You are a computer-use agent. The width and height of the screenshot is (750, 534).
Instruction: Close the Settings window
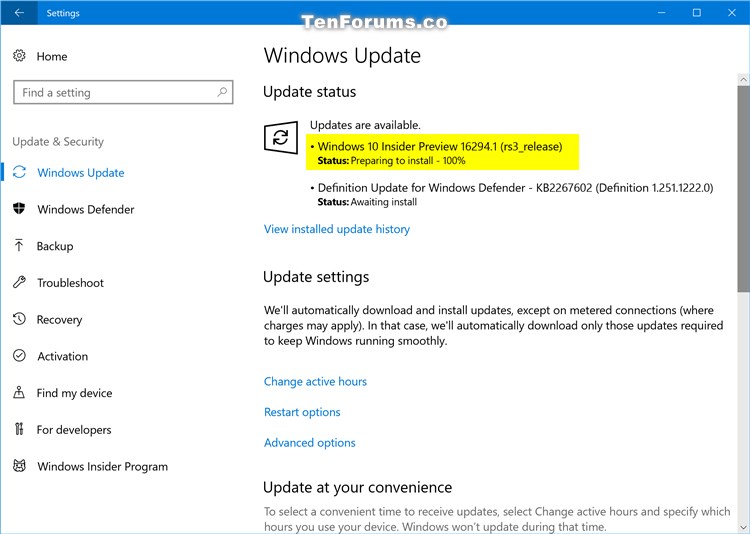[x=732, y=13]
